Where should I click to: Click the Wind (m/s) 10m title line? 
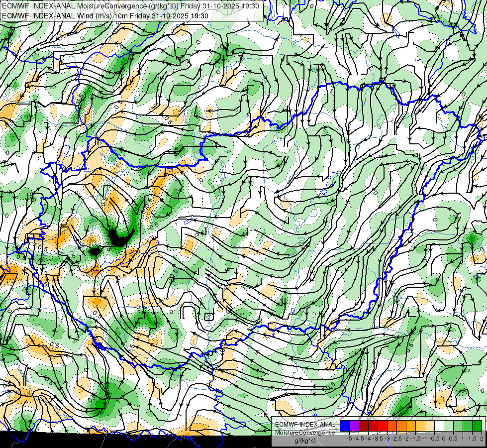(105, 15)
